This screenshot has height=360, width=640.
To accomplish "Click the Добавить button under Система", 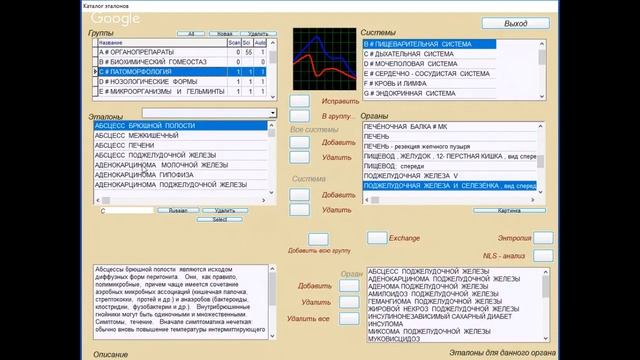I will (300, 195).
